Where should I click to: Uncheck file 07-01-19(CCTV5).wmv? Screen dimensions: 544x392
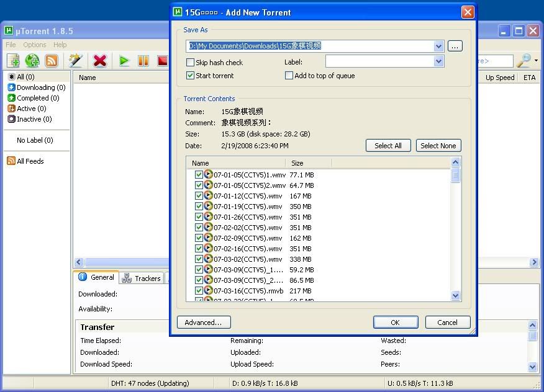[199, 206]
